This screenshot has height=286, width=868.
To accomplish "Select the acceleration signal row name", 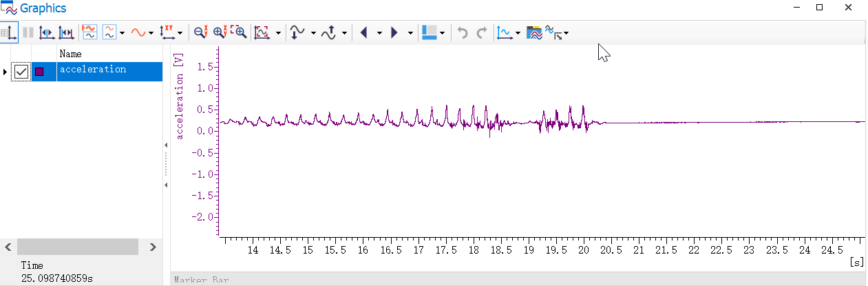I will [93, 70].
